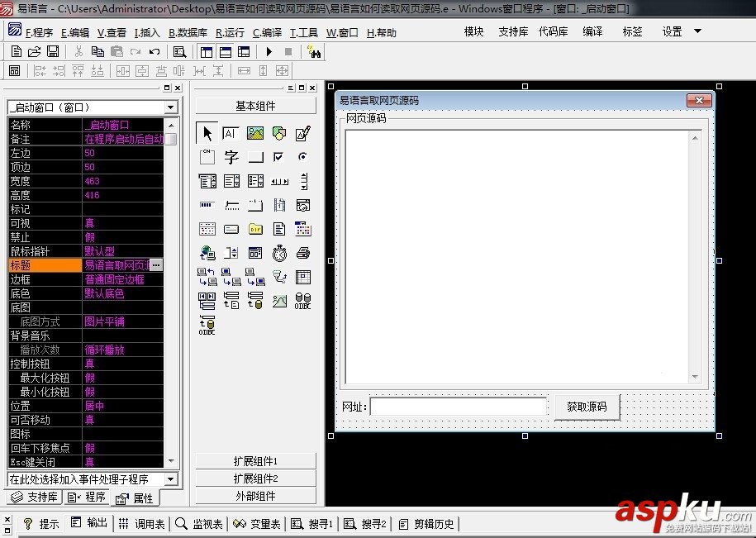Click the form layout icon on second toolbar

[x=15, y=71]
